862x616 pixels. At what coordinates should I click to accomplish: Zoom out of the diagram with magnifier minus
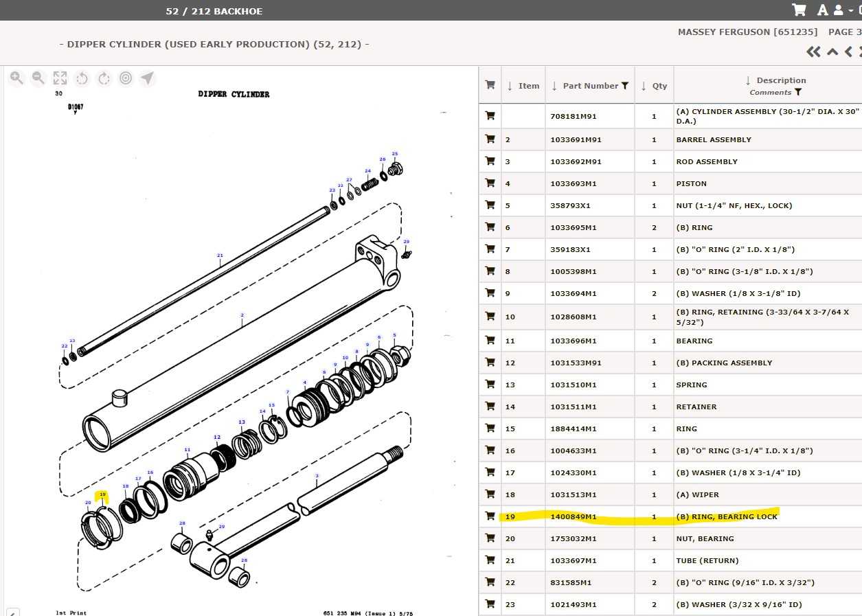(38, 78)
